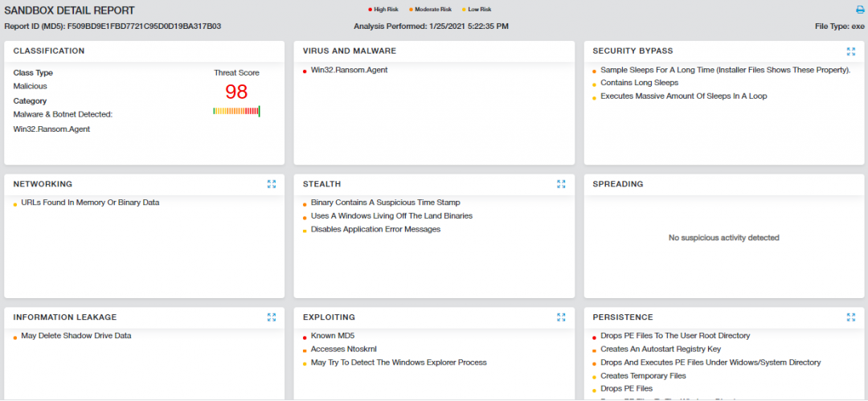Select Win32.Ransom.Agent in Virus and Malware
The width and height of the screenshot is (868, 401).
pos(349,70)
